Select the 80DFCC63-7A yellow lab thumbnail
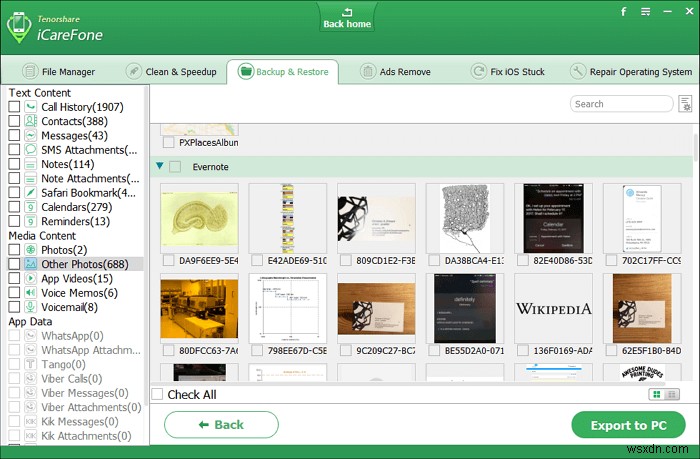The width and height of the screenshot is (700, 459). pos(199,309)
